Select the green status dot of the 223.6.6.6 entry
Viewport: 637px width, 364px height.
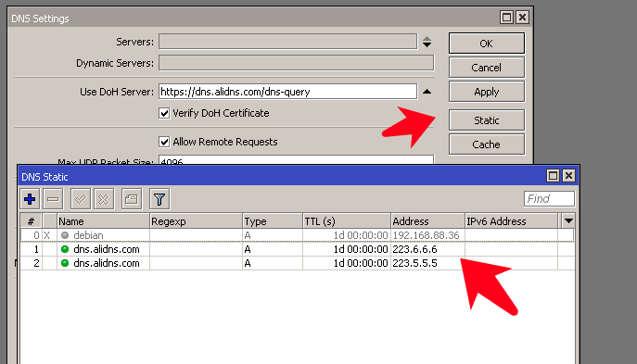(x=65, y=249)
